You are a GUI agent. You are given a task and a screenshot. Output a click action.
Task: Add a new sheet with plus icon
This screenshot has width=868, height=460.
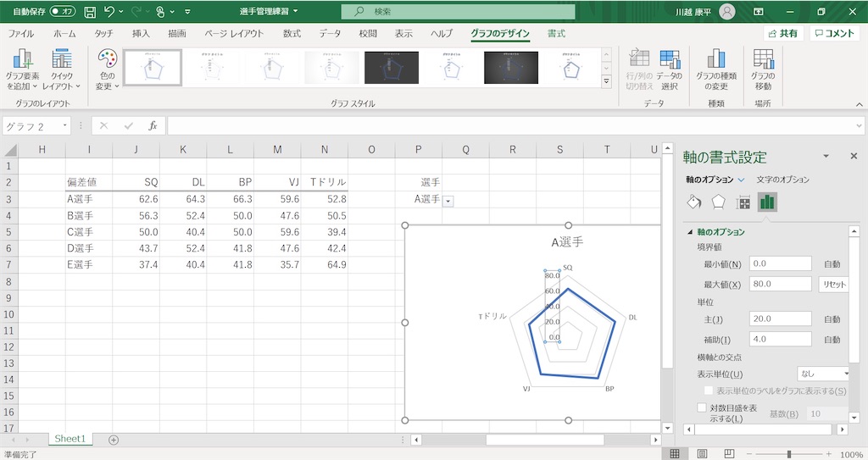pos(114,440)
